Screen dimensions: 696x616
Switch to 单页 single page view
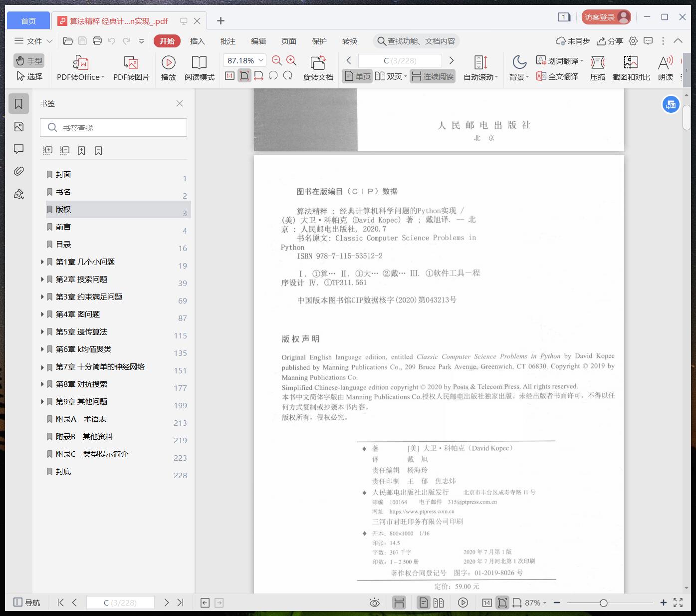point(357,76)
